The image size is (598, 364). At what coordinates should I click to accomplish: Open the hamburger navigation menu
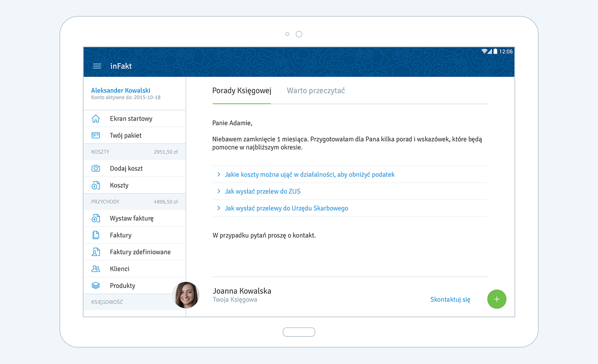click(97, 66)
